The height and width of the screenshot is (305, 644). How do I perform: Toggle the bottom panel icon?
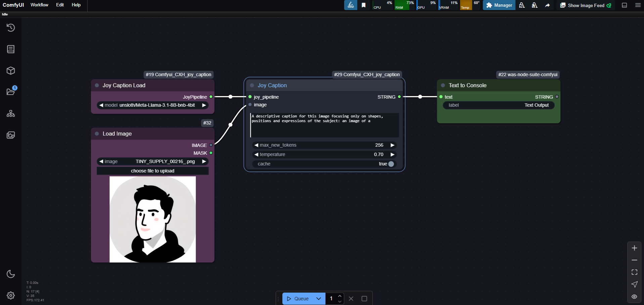pyautogui.click(x=625, y=5)
